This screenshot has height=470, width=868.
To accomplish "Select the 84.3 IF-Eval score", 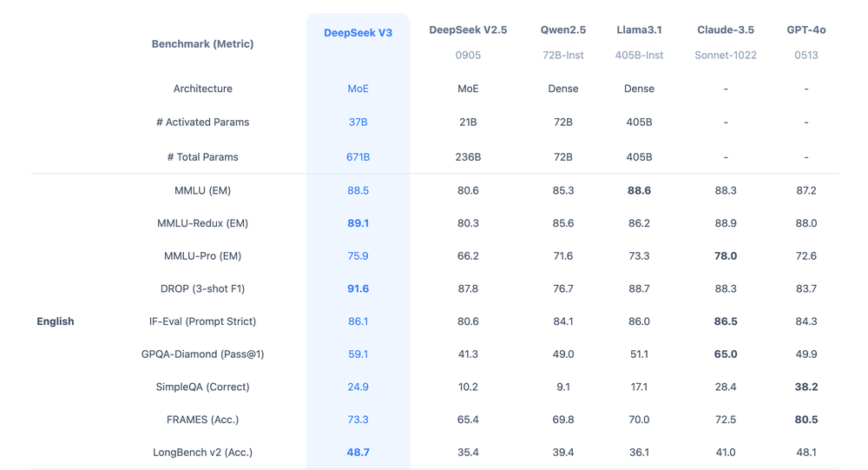I will coord(806,321).
